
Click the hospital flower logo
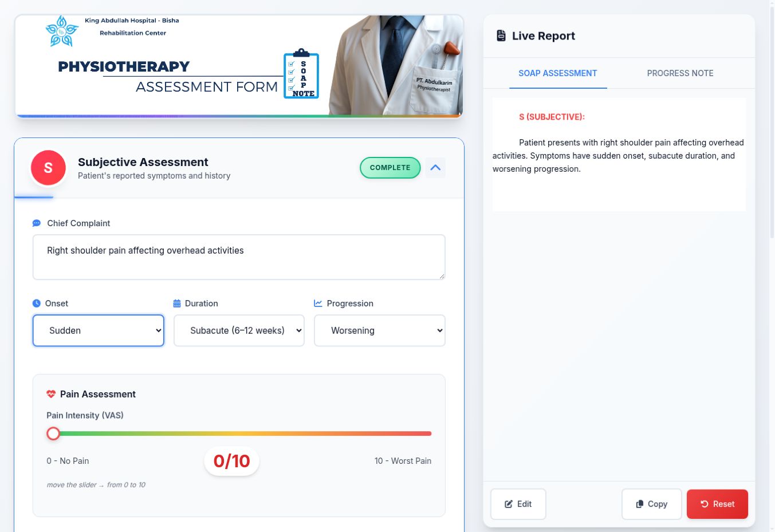(x=62, y=31)
